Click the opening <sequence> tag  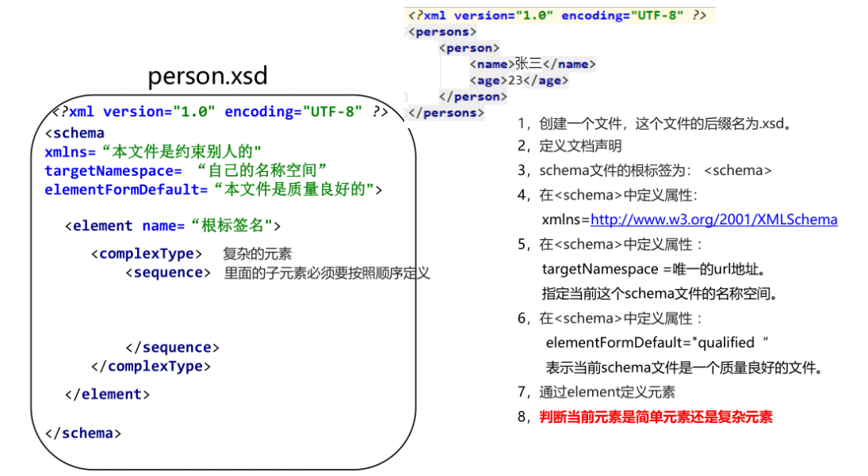[168, 272]
